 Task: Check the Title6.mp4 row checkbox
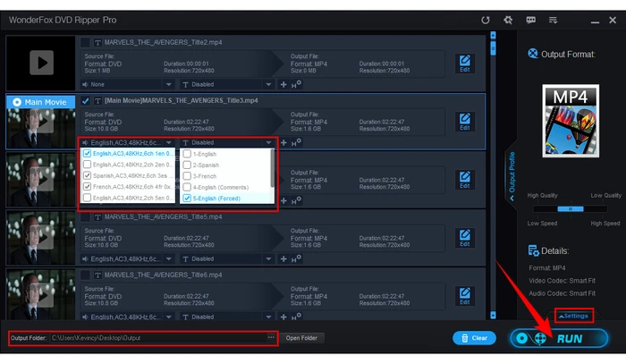85,275
